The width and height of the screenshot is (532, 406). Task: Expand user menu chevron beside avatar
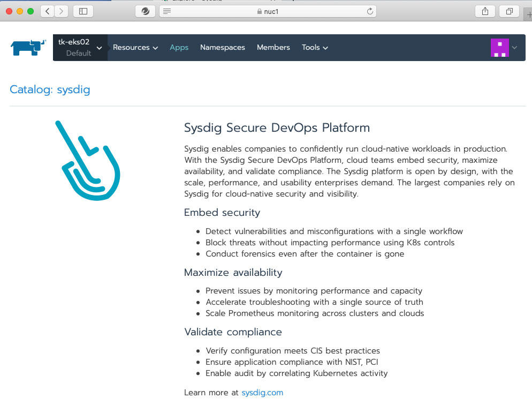tap(515, 48)
